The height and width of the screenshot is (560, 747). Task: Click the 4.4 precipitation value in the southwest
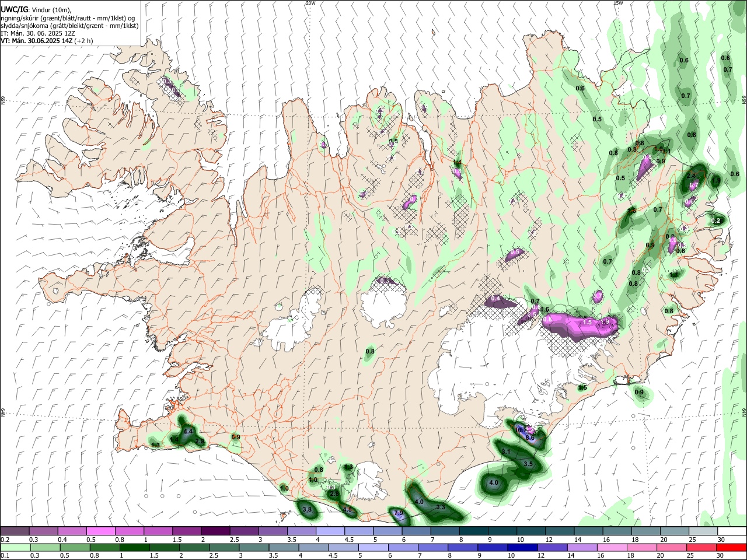tap(188, 431)
